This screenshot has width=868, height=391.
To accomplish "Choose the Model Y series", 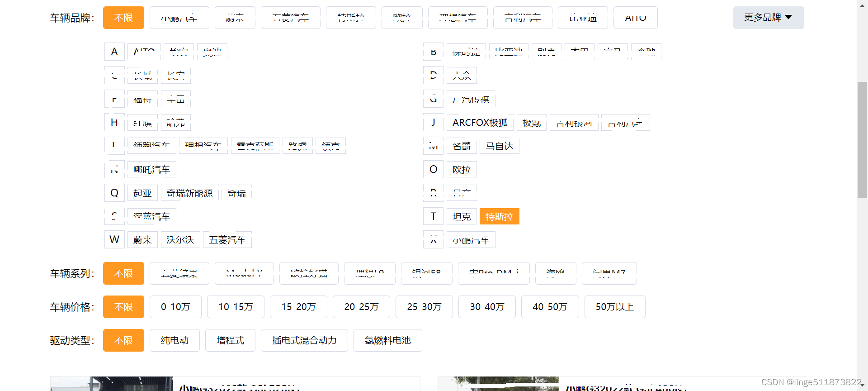I will pos(244,273).
